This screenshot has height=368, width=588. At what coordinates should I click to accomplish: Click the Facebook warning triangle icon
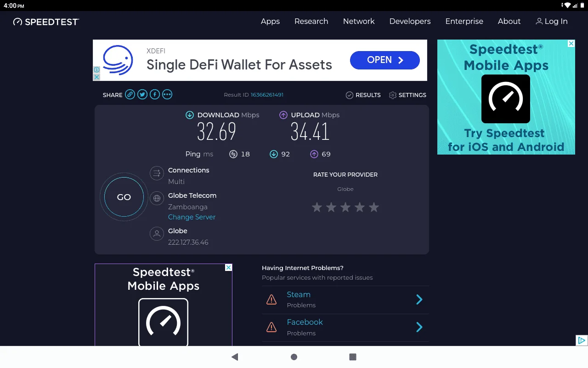[x=271, y=328]
